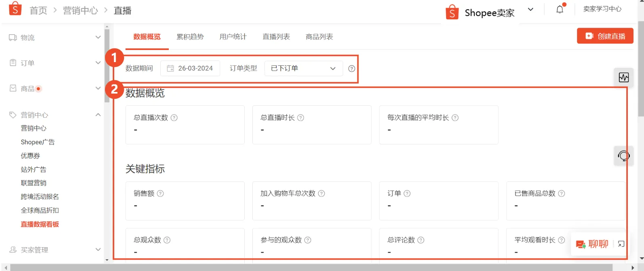This screenshot has height=271, width=644.
Task: Click the help icon next to 订单类型
Action: 352,69
